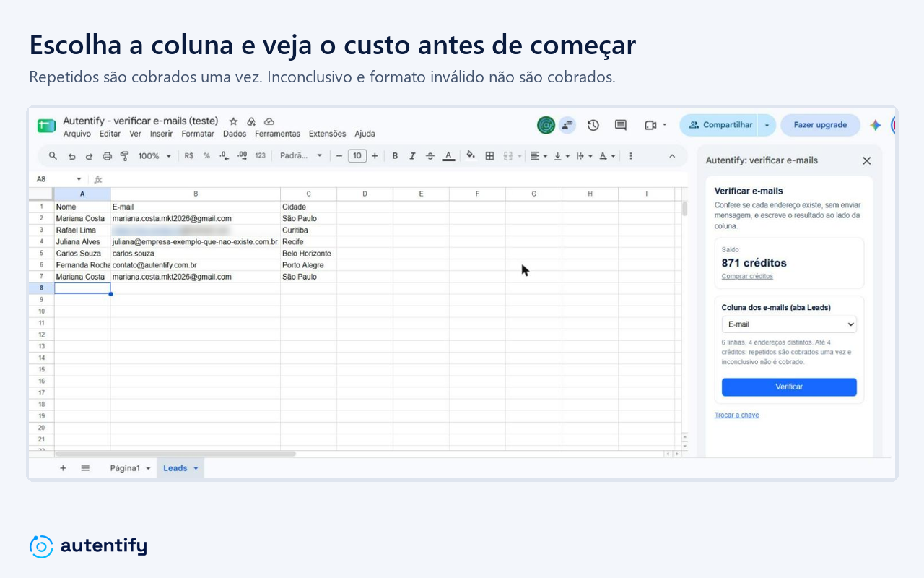Click the Verificar button
The width and height of the screenshot is (924, 578).
coord(789,387)
